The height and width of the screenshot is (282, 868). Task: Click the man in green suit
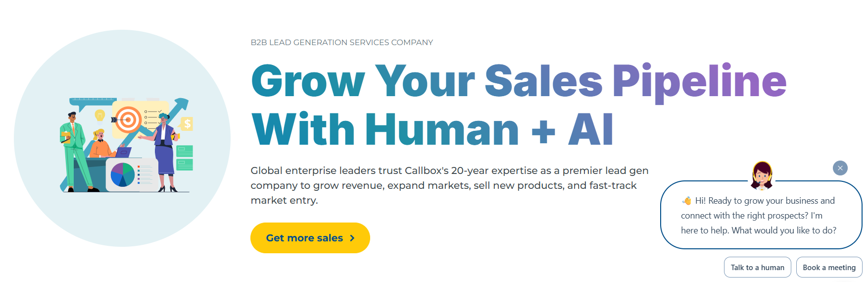coord(74,149)
